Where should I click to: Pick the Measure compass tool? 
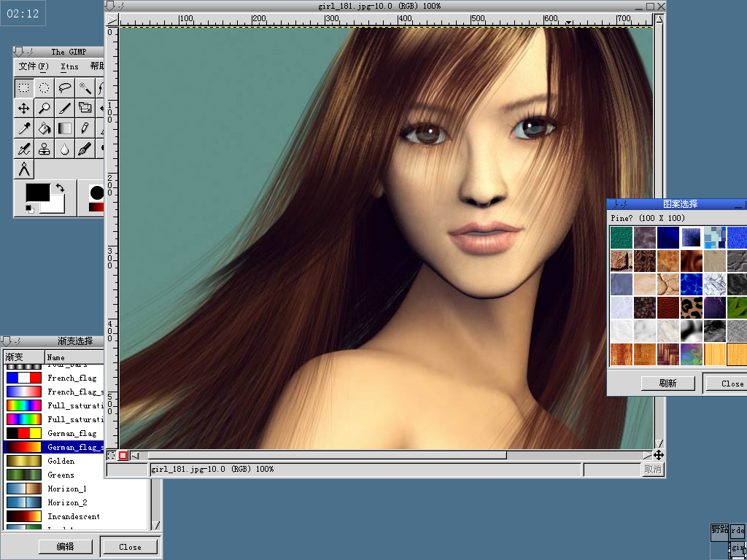24,170
